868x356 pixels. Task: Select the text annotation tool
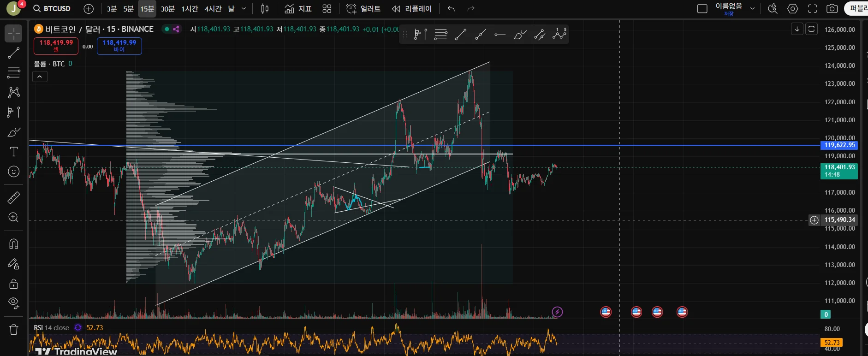point(14,152)
